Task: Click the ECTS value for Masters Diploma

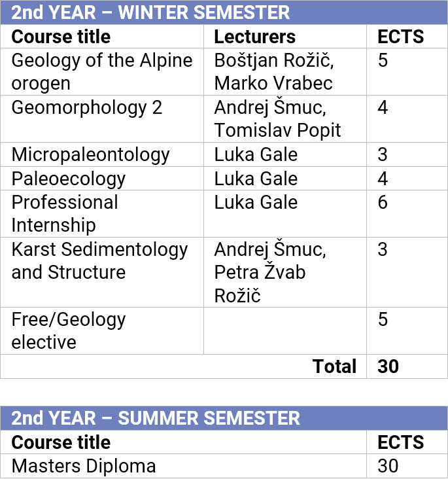Action: click(x=388, y=466)
